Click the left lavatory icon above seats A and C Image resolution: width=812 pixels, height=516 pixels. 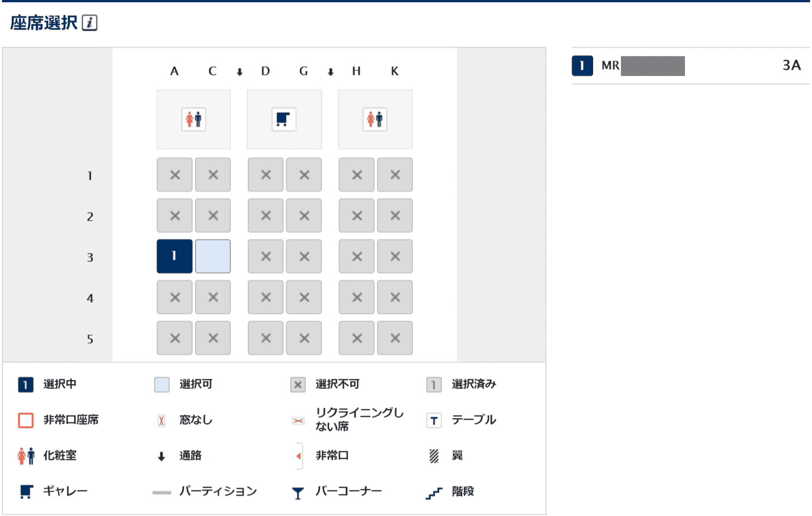(x=193, y=120)
